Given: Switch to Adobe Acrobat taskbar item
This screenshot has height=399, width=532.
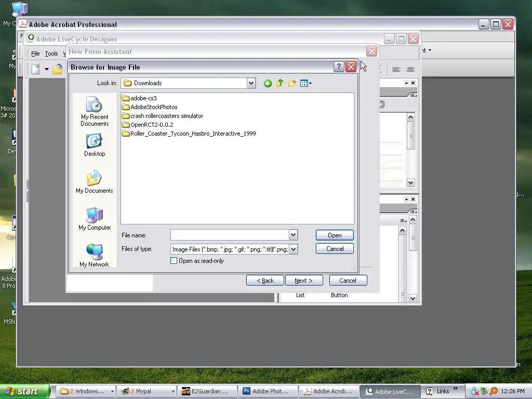Looking at the screenshot, I should [x=328, y=391].
